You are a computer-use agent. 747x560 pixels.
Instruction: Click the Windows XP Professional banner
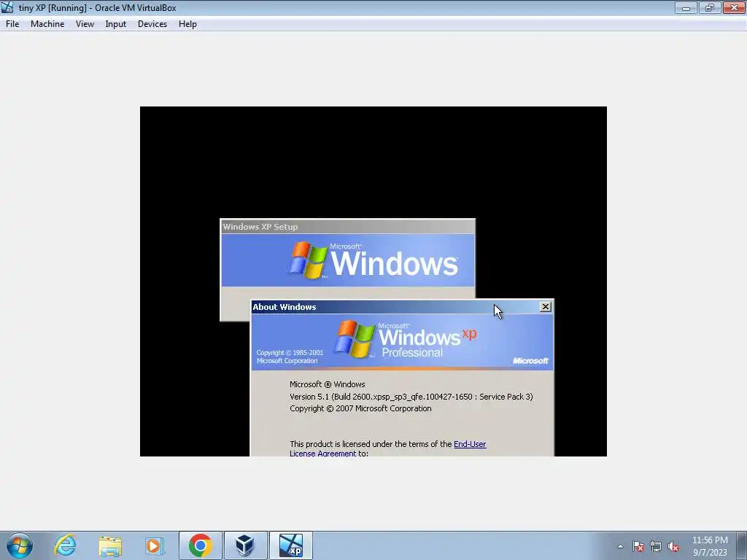(402, 342)
